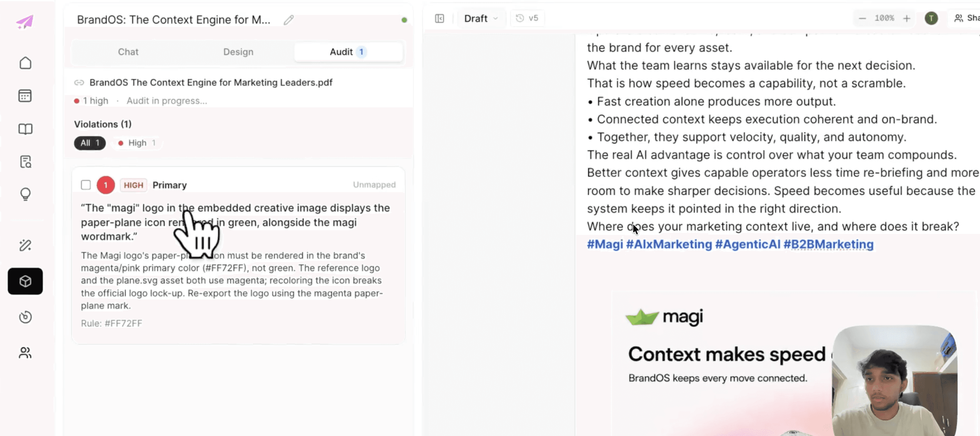Image resolution: width=980 pixels, height=436 pixels.
Task: Select the Audit tab
Action: pyautogui.click(x=348, y=52)
